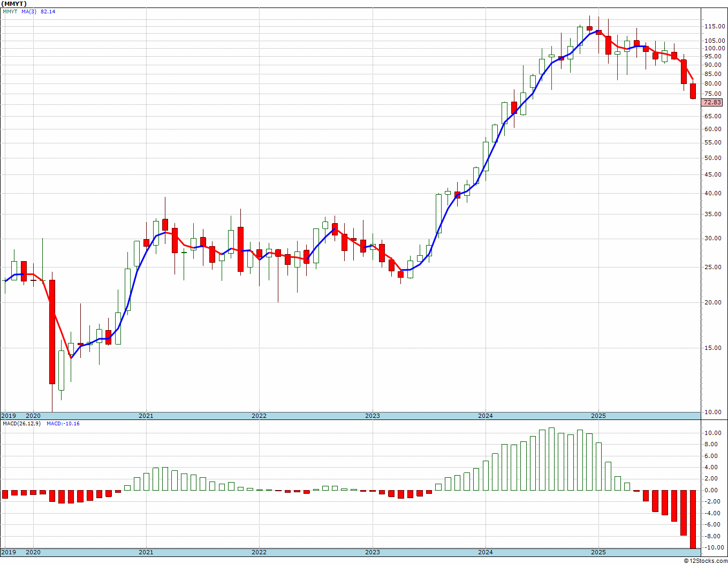Select the 80.00 price axis label
728x565 pixels.
(x=713, y=83)
